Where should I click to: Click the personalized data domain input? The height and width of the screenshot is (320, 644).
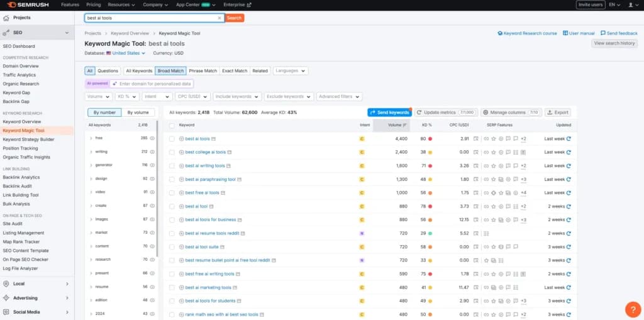tap(152, 84)
